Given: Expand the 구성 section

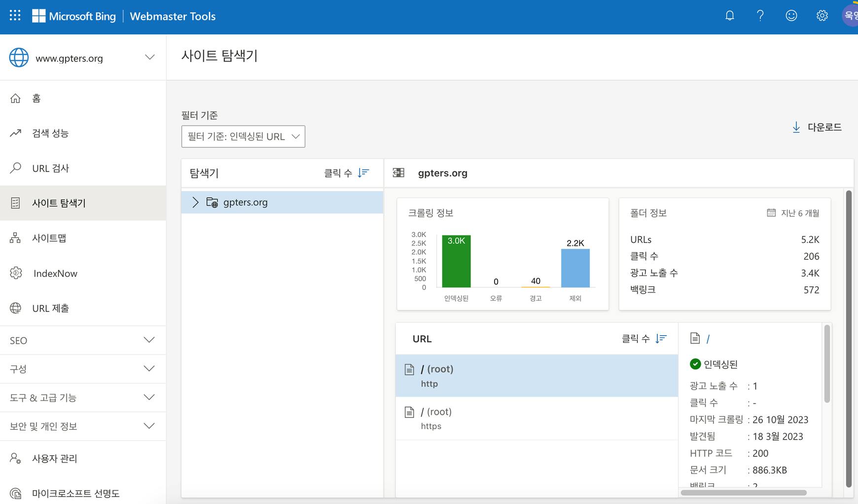Looking at the screenshot, I should 83,369.
